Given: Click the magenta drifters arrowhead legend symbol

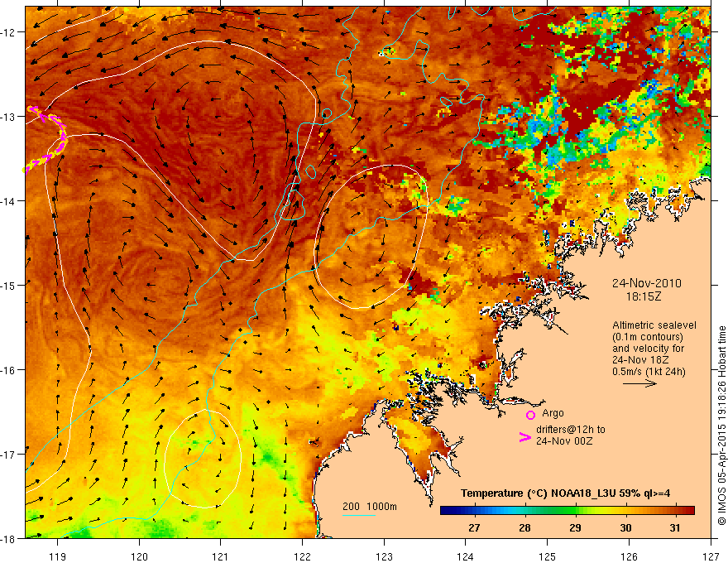Looking at the screenshot, I should click(524, 436).
